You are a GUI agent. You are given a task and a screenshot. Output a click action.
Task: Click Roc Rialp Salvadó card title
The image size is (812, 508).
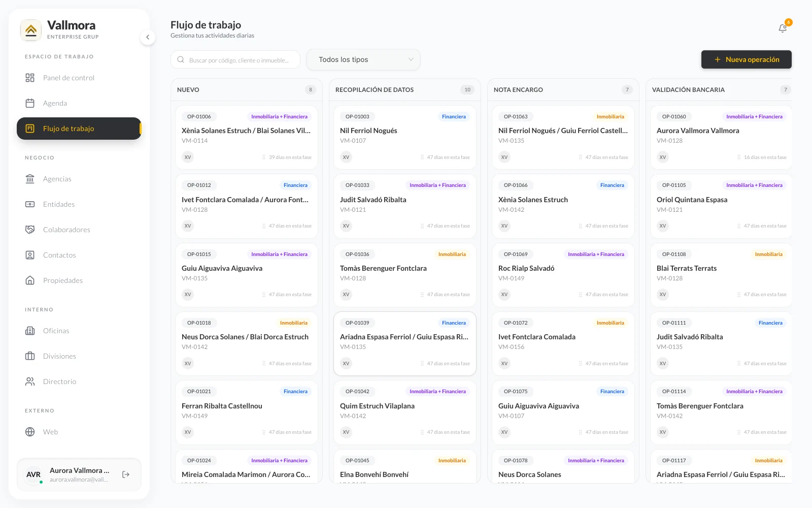(526, 268)
